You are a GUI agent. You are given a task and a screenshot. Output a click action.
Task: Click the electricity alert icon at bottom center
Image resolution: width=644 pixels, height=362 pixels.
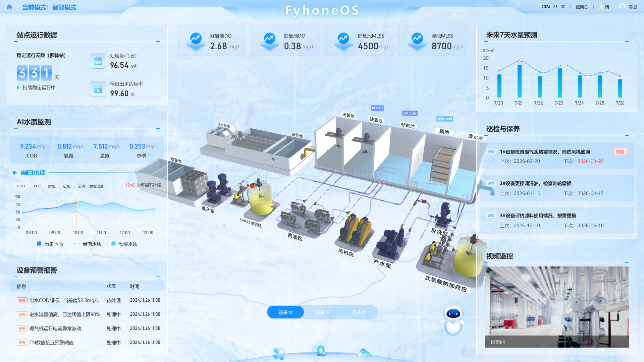coord(321,351)
